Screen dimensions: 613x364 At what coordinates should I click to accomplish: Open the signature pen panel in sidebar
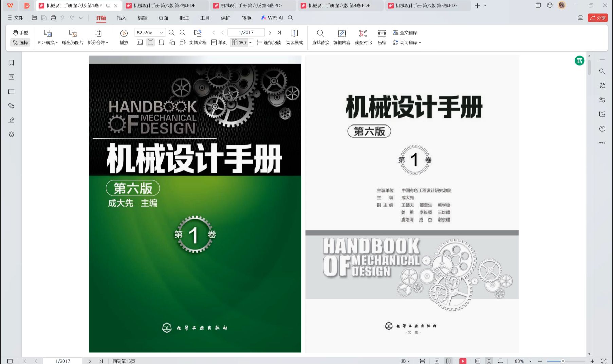pos(11,120)
